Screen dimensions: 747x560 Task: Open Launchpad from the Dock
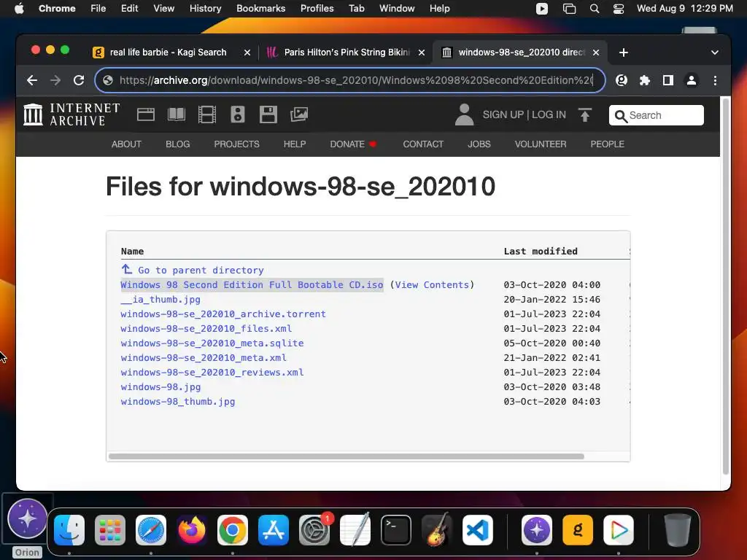point(110,530)
